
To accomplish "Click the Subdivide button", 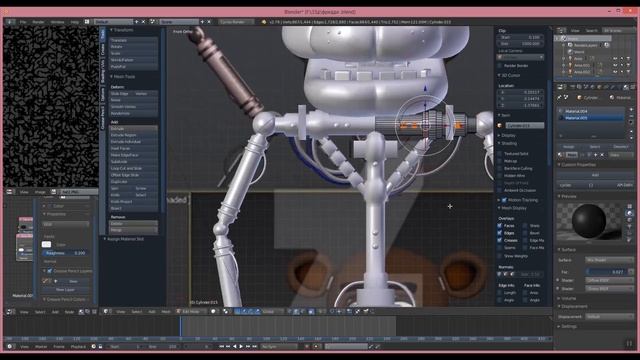I will [133, 162].
